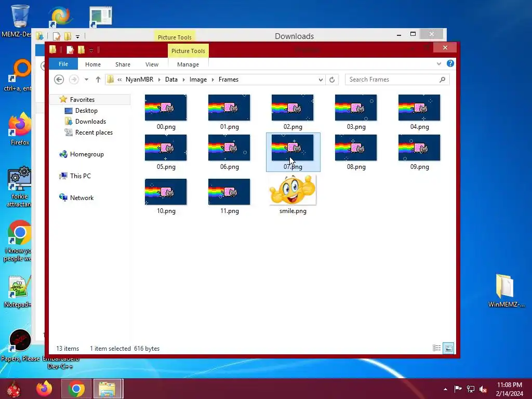532x399 pixels.
Task: Click Image in the address path
Action: pos(198,79)
